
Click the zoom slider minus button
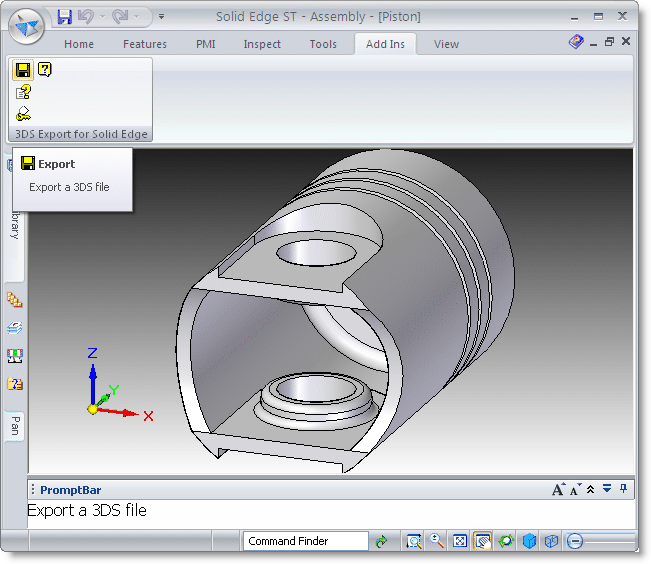coord(575,541)
